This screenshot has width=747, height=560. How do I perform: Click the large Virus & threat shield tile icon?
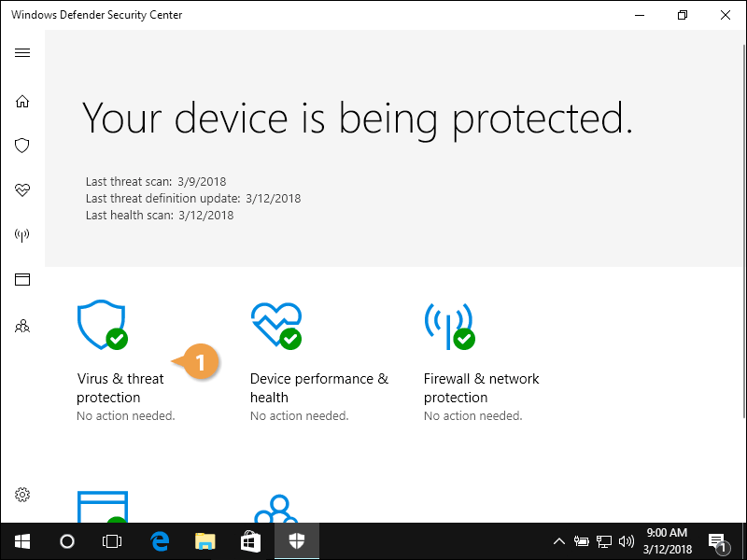pyautogui.click(x=102, y=324)
